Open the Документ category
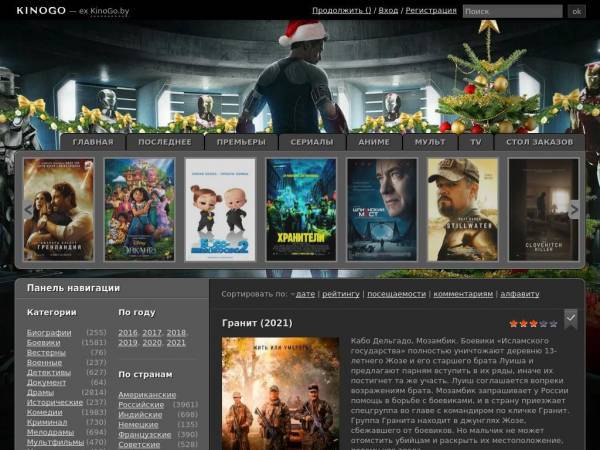The height and width of the screenshot is (450, 600). [x=46, y=383]
